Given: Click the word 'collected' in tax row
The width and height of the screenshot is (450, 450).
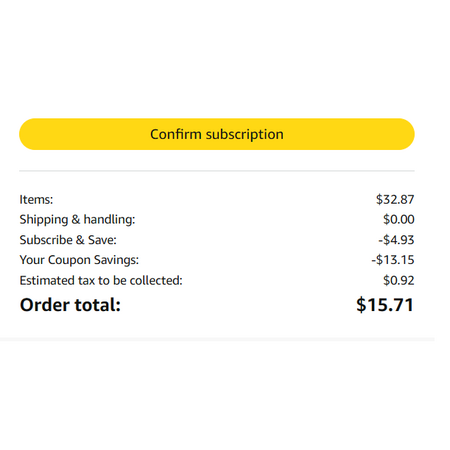Looking at the screenshot, I should [156, 280].
